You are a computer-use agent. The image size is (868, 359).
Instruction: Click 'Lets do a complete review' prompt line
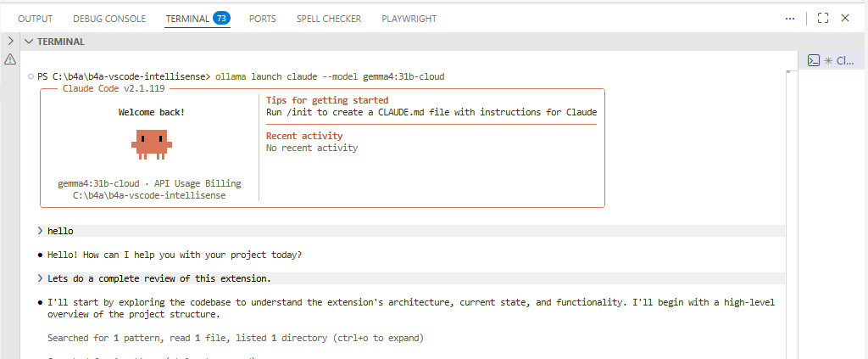point(411,278)
